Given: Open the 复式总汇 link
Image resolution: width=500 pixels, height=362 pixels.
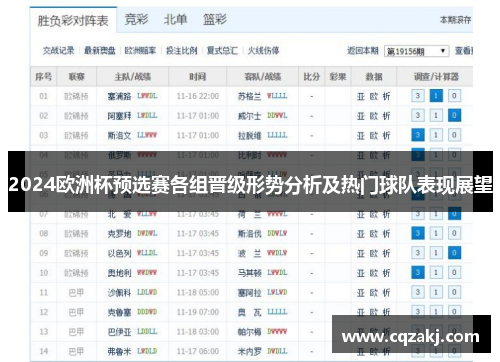Looking at the screenshot, I should click(x=222, y=51).
